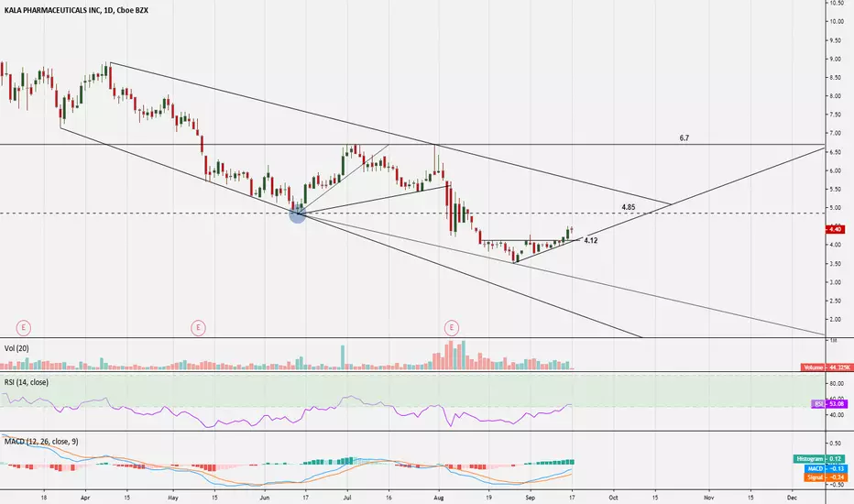The height and width of the screenshot is (504, 854).
Task: Click the green Histogram 0.12 value tag
Action: pyautogui.click(x=821, y=459)
